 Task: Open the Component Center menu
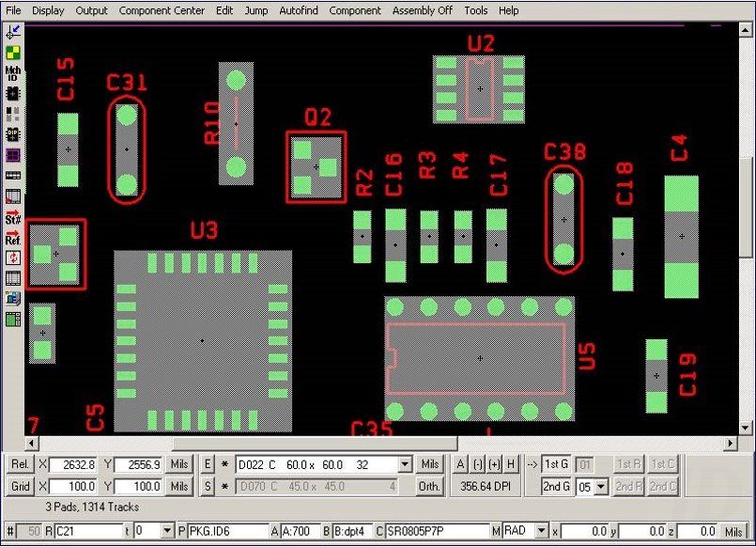coord(162,10)
